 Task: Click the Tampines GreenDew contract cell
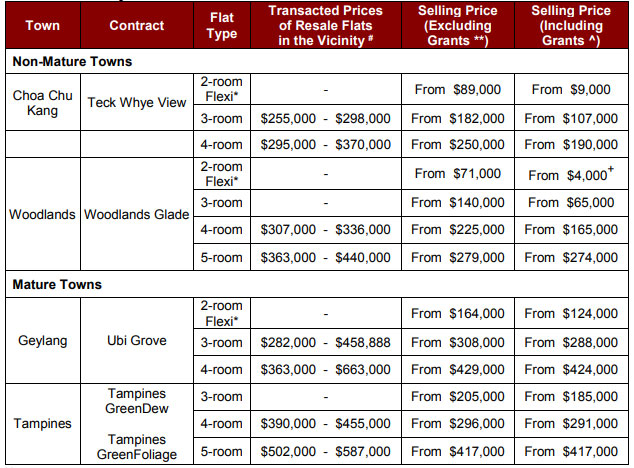(136, 401)
